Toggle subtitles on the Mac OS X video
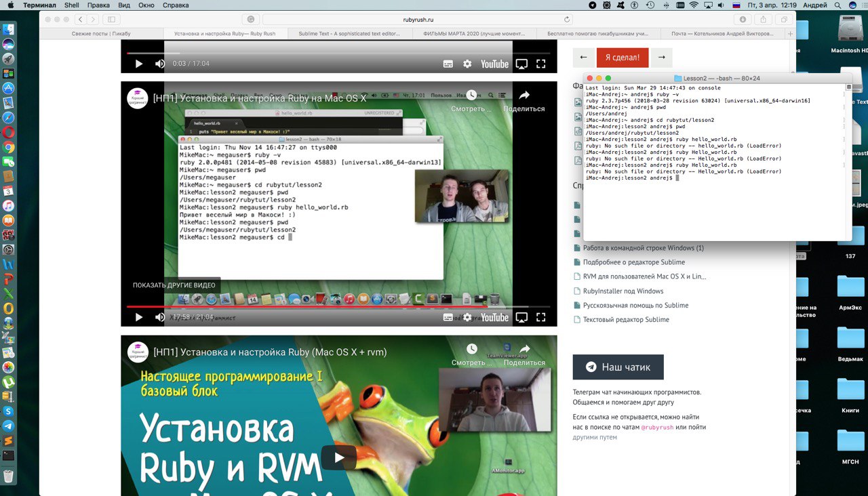Viewport: 868px width, 496px height. pos(448,317)
